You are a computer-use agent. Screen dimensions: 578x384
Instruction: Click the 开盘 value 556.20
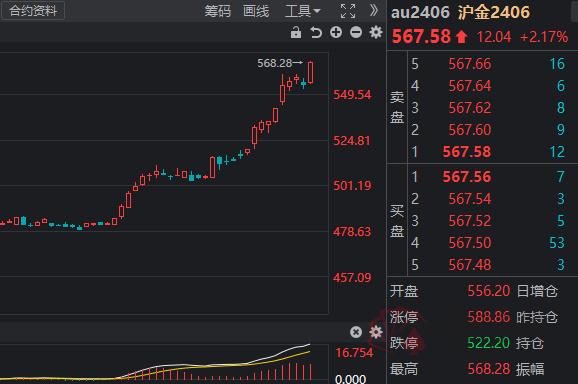[x=488, y=291]
